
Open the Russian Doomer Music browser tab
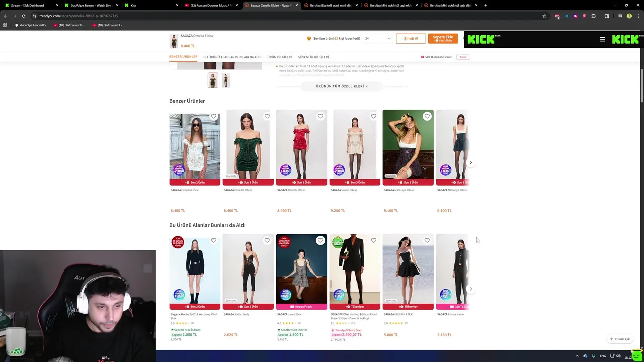coord(210,5)
